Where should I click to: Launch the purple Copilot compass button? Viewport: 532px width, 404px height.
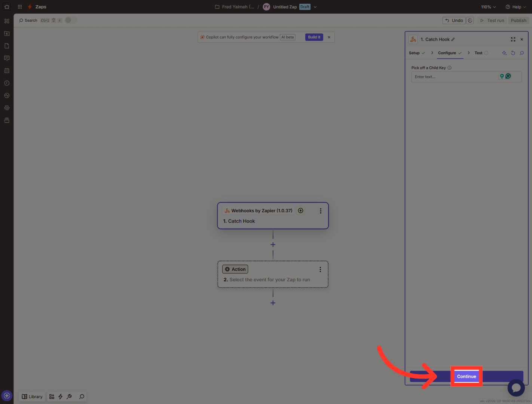click(x=7, y=395)
